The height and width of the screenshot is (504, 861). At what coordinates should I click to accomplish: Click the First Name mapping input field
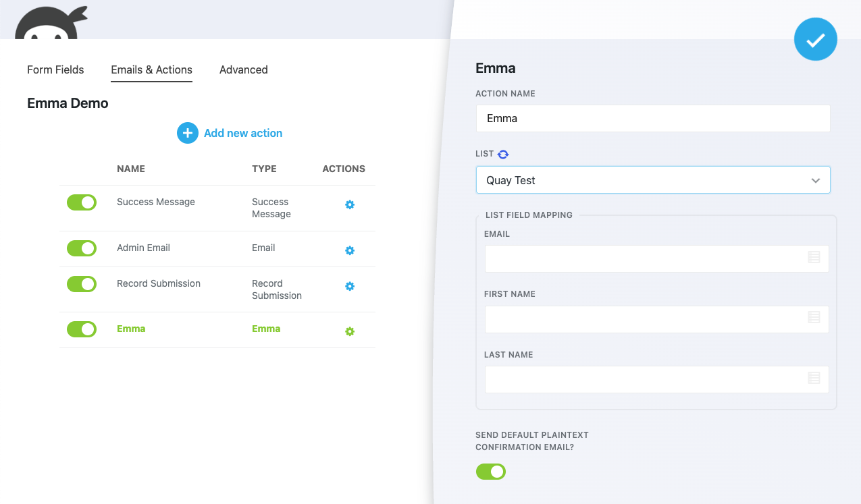pos(656,319)
